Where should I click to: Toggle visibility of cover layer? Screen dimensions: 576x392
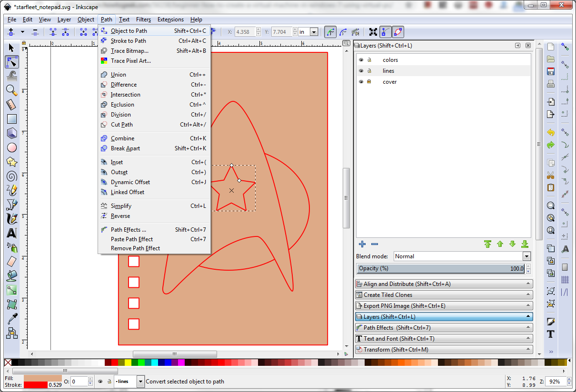[361, 82]
